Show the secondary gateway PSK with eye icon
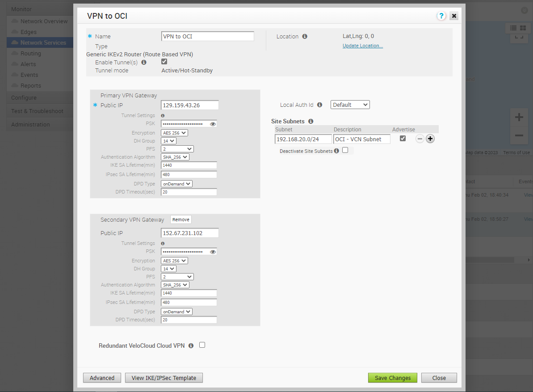This screenshot has width=533, height=392. coord(213,252)
